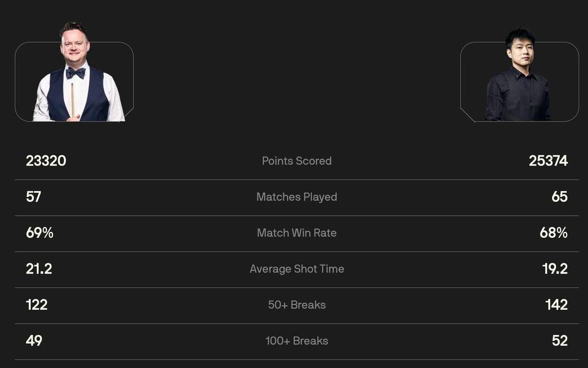
Task: Click the left player's 23320 points value
Action: (46, 161)
